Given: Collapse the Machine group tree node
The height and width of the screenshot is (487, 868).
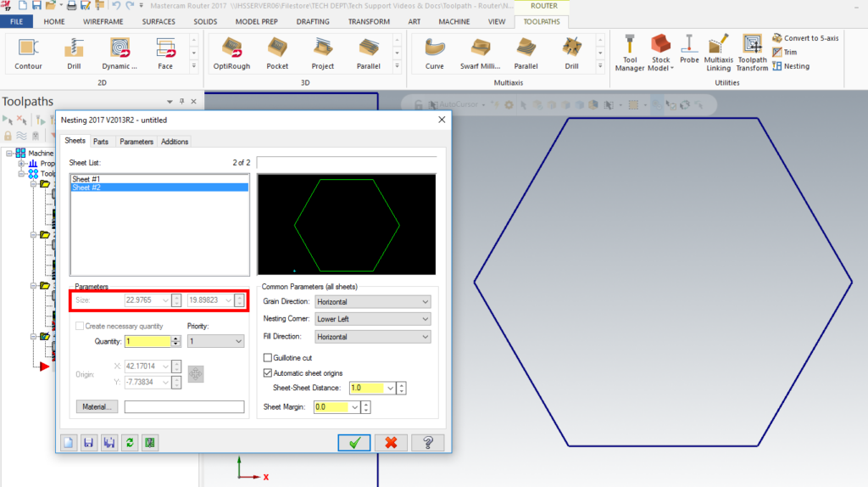Looking at the screenshot, I should [x=9, y=153].
